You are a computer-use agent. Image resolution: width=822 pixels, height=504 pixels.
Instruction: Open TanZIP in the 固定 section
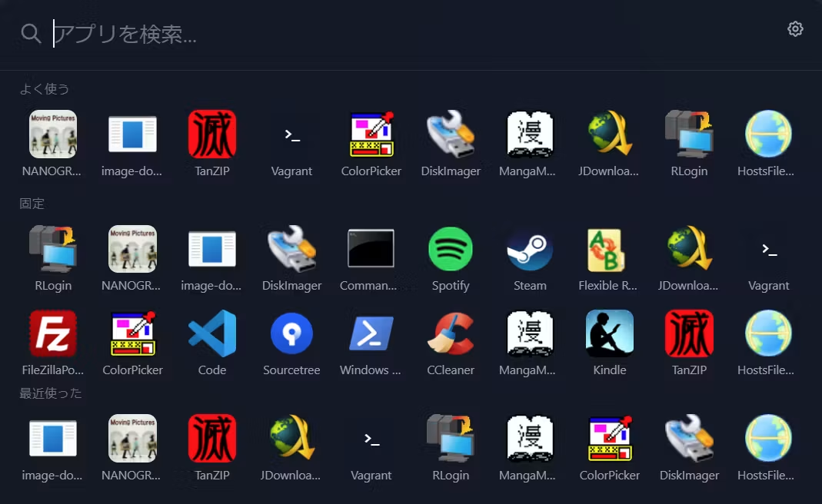click(690, 343)
